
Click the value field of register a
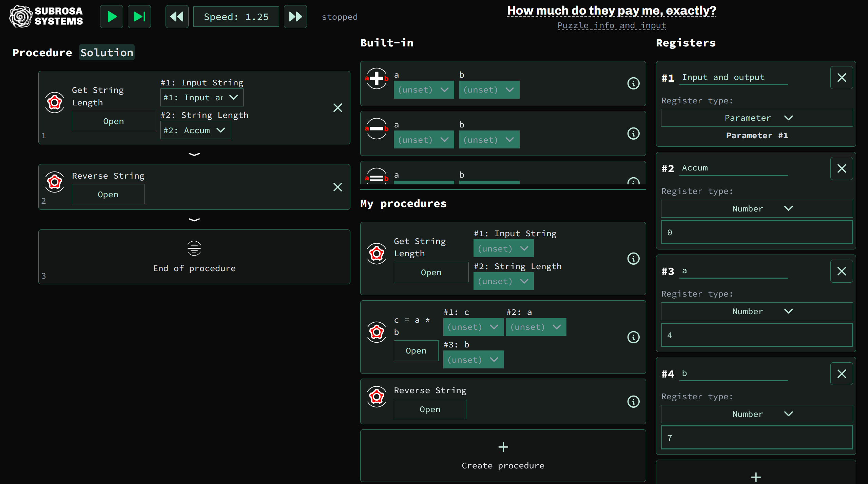point(756,335)
